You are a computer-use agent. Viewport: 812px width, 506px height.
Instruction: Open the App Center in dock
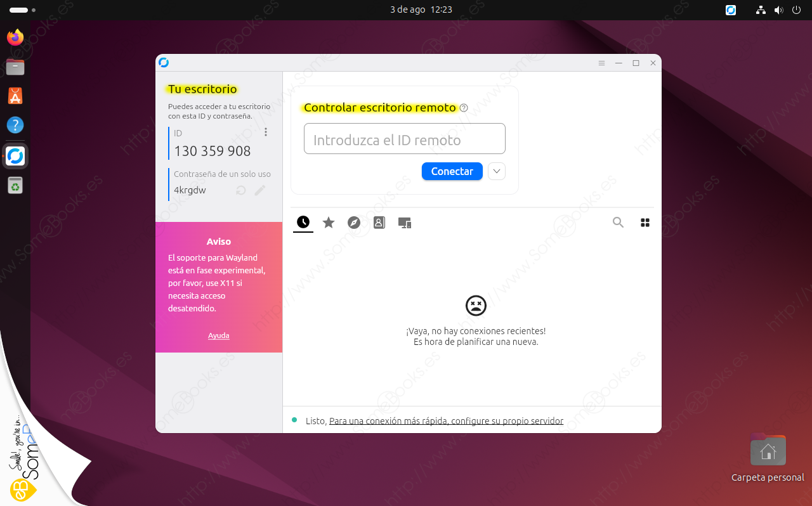point(15,96)
